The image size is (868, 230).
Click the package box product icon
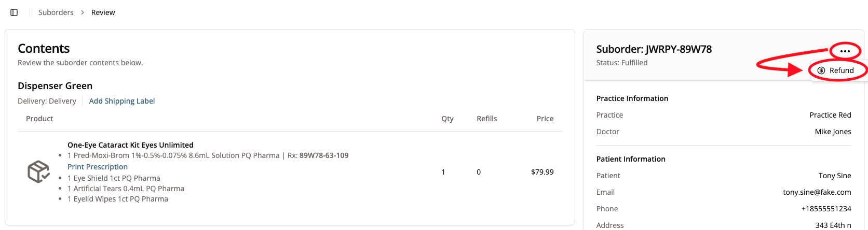[x=38, y=171]
